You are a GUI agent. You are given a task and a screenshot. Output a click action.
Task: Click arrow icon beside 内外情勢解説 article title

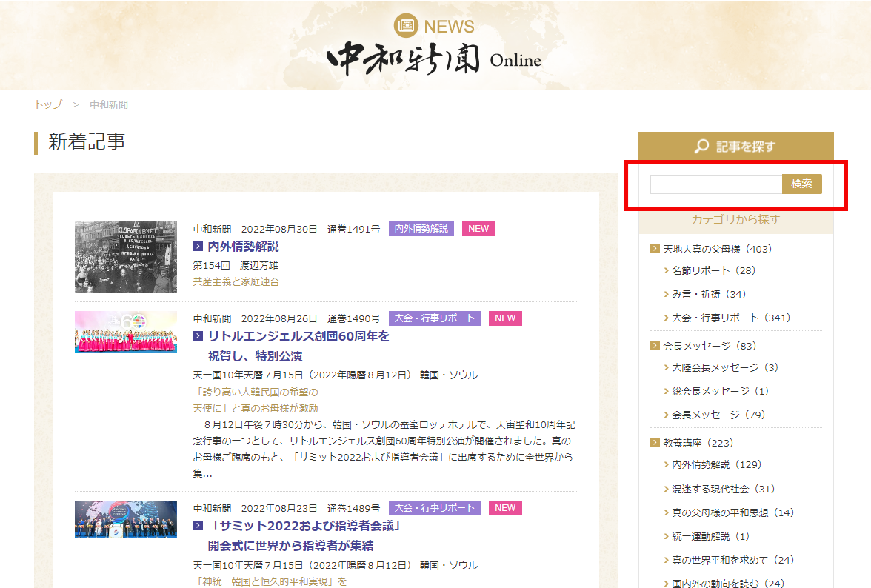198,246
